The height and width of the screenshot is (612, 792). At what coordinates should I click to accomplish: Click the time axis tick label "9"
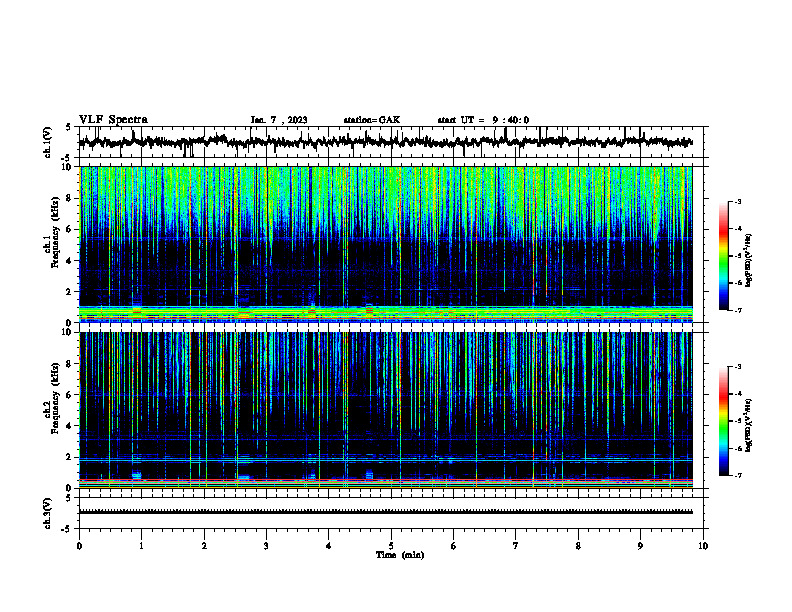[640, 546]
